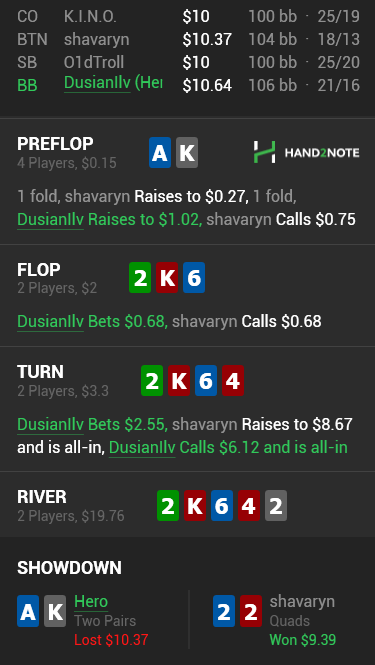Click shavaryn's red 2 showdown card
The width and height of the screenshot is (375, 665).
click(x=251, y=611)
